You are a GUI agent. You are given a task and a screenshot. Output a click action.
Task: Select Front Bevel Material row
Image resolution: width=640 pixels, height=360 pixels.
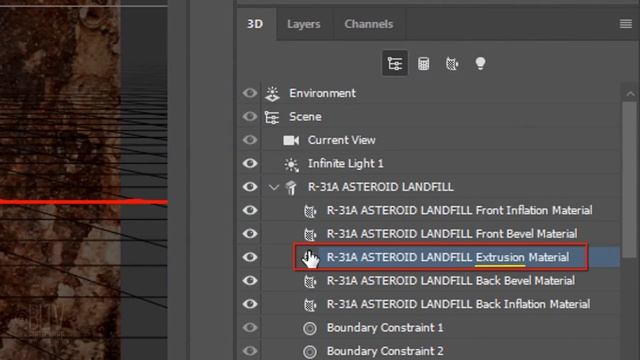click(x=441, y=234)
